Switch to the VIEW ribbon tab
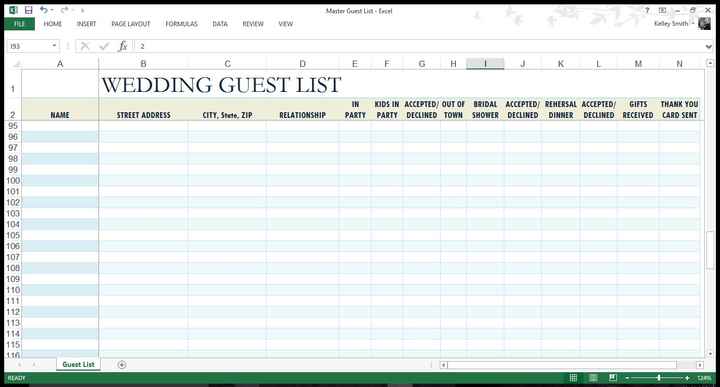 (x=286, y=24)
